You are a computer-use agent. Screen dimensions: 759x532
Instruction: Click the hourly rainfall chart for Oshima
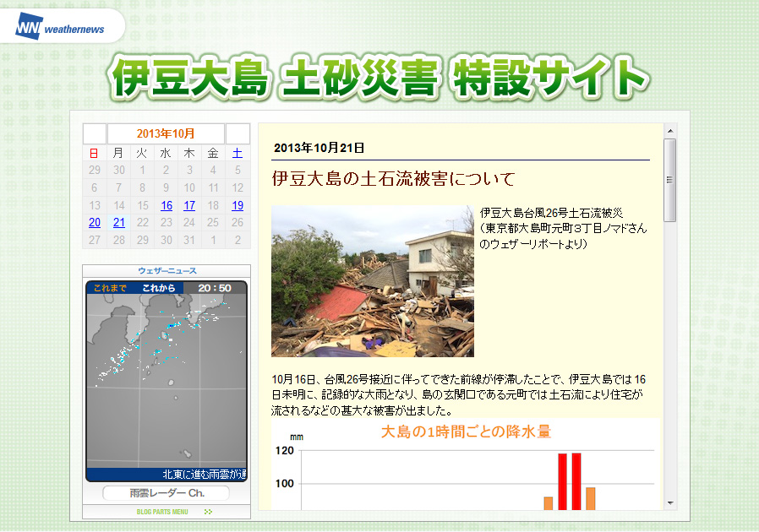(x=465, y=464)
